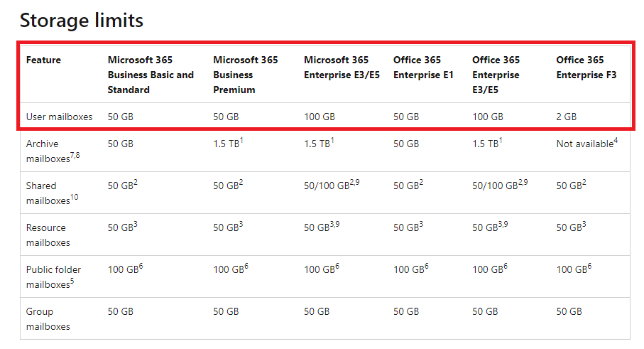
Task: Click 50 GB Archive value under Enterprise E1
Action: click(x=406, y=144)
